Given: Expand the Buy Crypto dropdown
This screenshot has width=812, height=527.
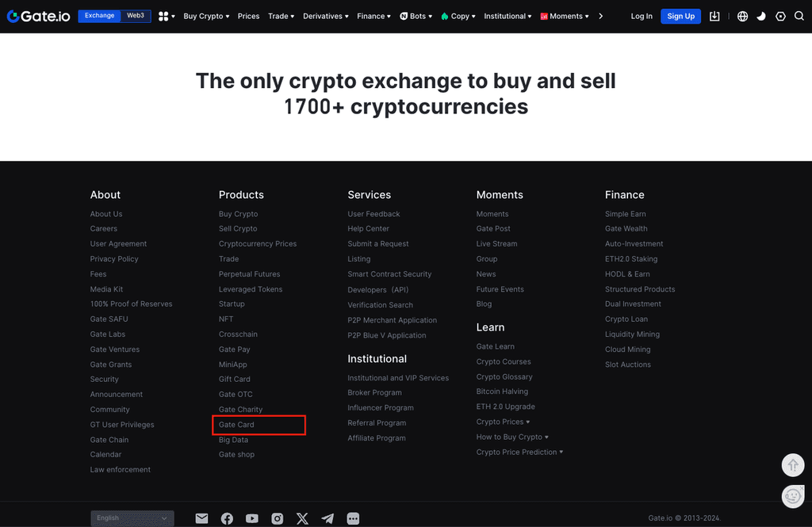Looking at the screenshot, I should tap(206, 16).
